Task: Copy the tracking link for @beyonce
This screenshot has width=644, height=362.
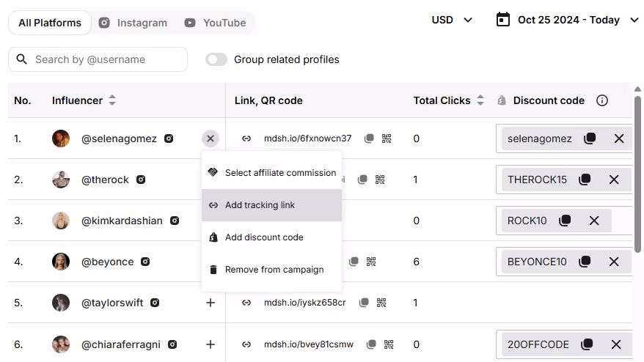Action: (x=354, y=262)
